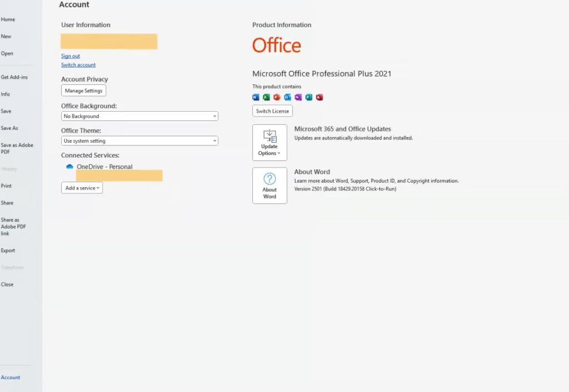Choose Save as Adobe PDF
Screen dimensions: 569x392
(17, 148)
